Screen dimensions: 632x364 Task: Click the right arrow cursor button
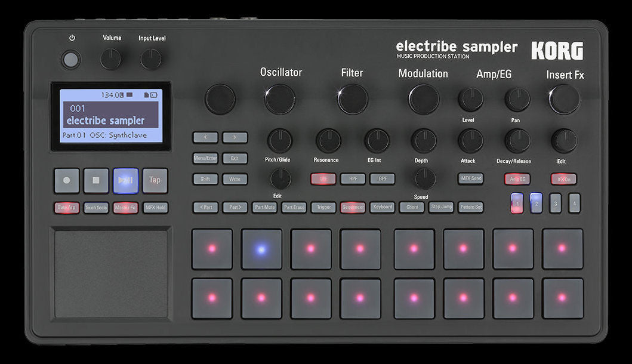point(235,137)
